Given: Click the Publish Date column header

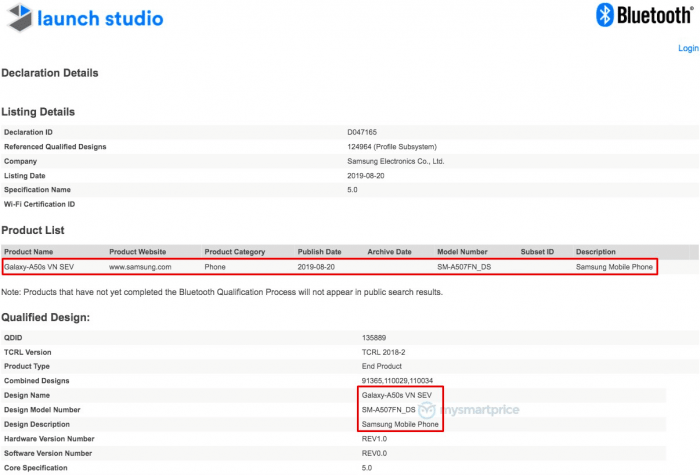Looking at the screenshot, I should pyautogui.click(x=319, y=252).
